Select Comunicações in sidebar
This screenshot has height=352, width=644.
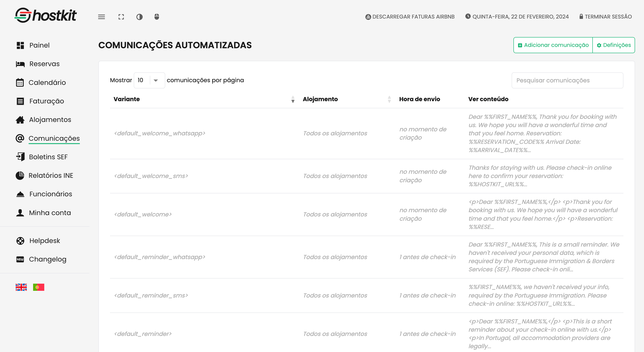tap(54, 138)
